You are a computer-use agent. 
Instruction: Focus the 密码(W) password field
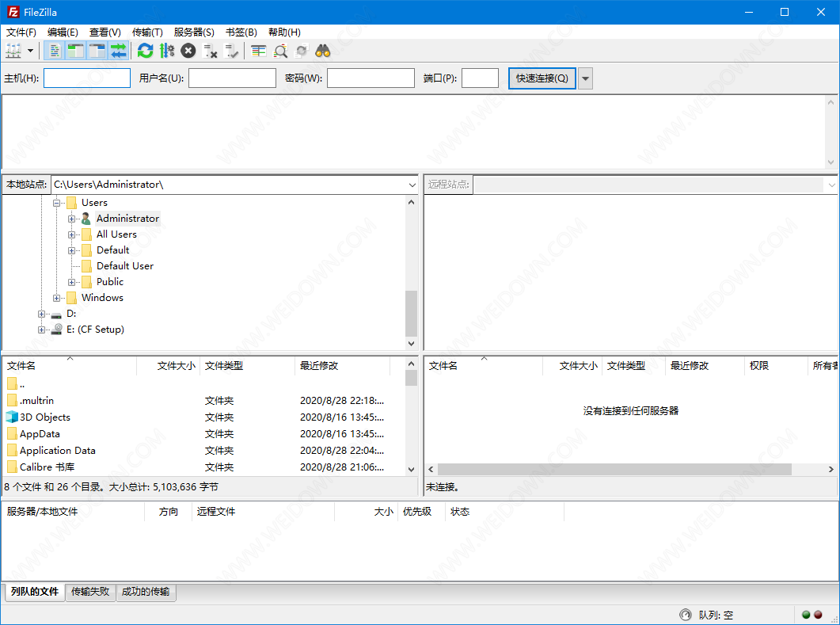click(371, 78)
